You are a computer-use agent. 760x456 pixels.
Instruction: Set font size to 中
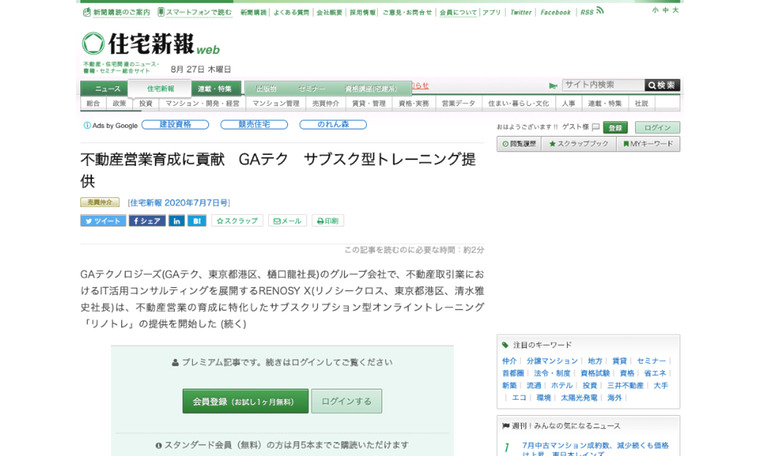pos(665,10)
